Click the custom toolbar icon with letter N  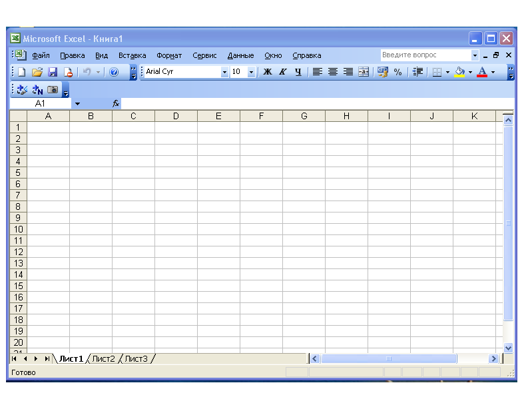coord(37,90)
